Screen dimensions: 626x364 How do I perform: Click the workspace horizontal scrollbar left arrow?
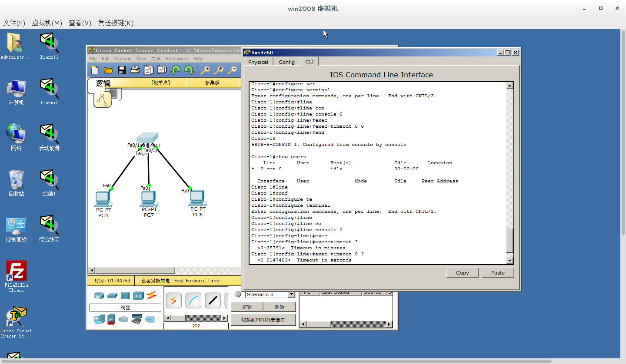tap(91, 271)
